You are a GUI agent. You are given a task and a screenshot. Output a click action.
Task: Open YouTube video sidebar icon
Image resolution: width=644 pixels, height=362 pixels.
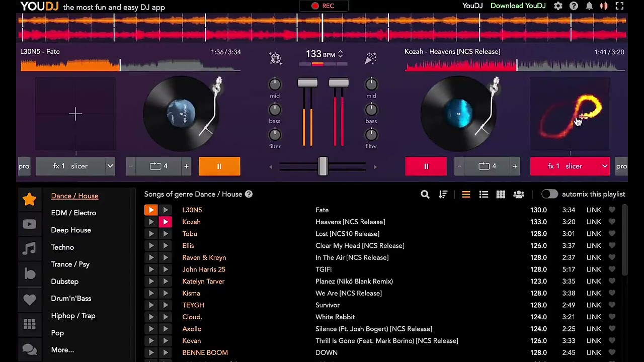click(x=29, y=224)
